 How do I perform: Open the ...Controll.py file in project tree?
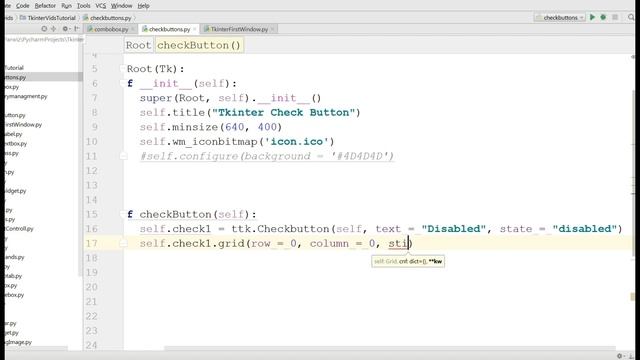point(19,229)
